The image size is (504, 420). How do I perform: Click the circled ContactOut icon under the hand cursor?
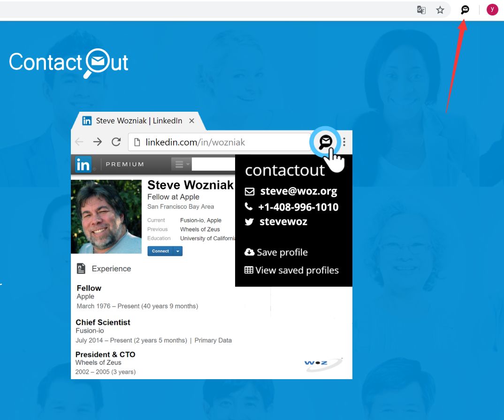[325, 142]
